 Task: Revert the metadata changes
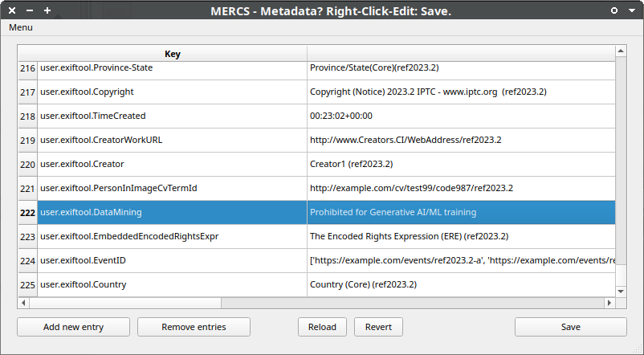click(378, 327)
